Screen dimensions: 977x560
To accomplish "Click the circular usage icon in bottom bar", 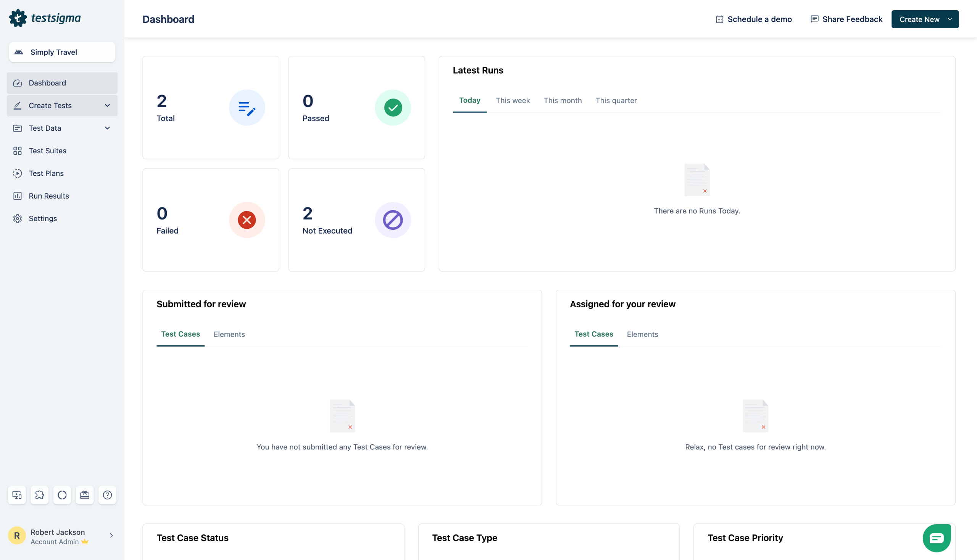I will coord(62,495).
